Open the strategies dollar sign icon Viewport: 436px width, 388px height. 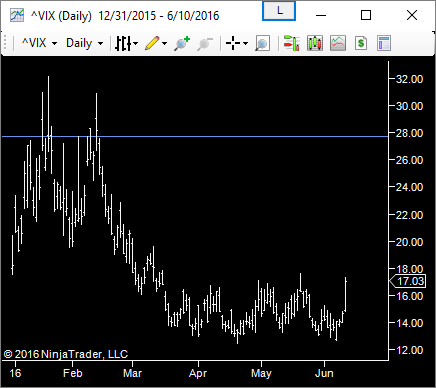click(x=361, y=43)
